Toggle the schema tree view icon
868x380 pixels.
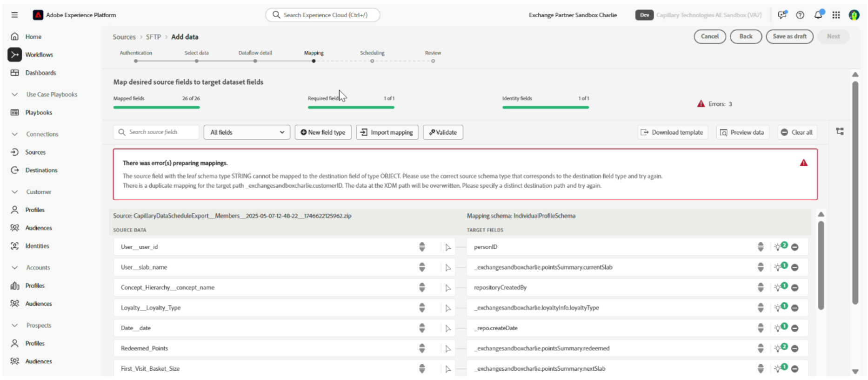840,131
